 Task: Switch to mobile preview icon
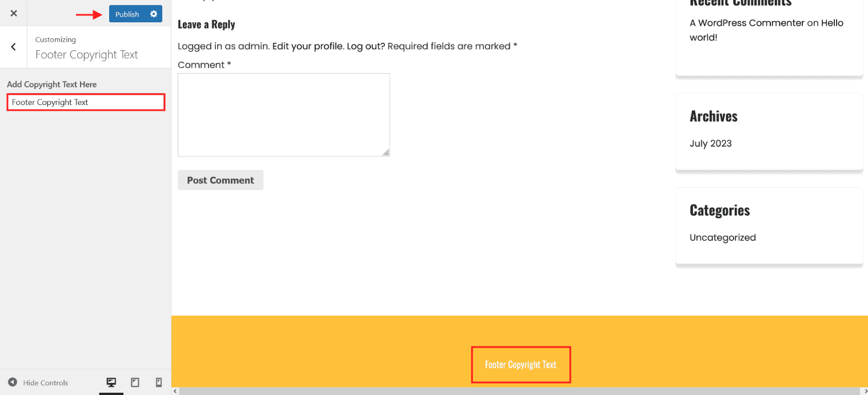pyautogui.click(x=159, y=382)
